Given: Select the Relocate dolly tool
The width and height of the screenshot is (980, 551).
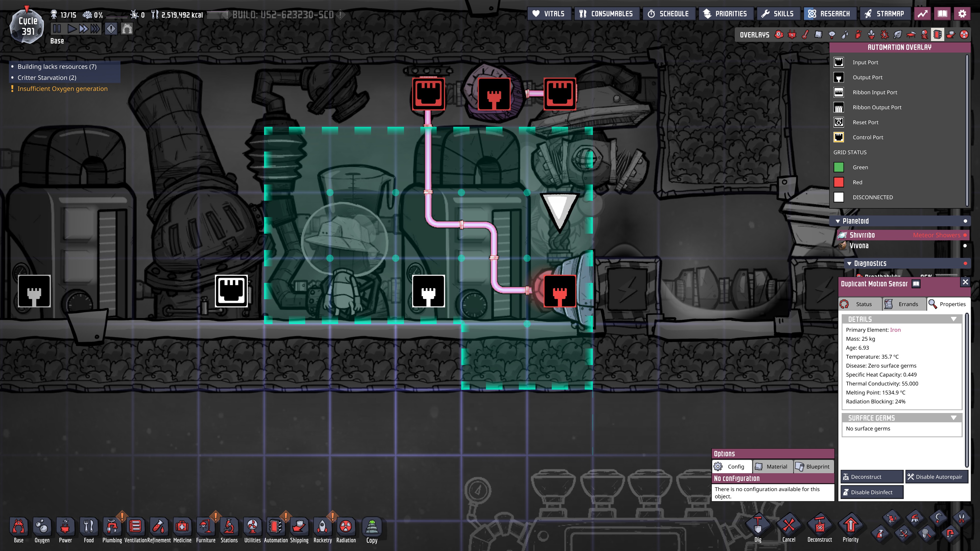Looking at the screenshot, I should click(x=891, y=518).
